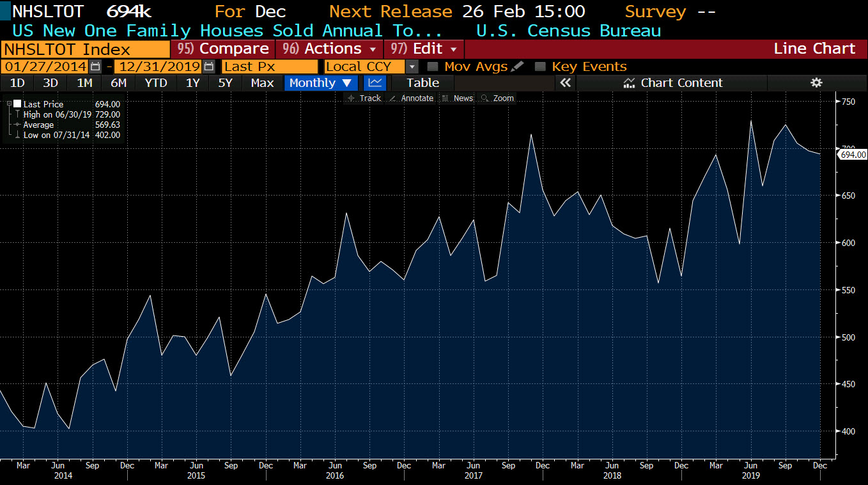Select the Max range tab
This screenshot has width=868, height=485.
click(262, 82)
